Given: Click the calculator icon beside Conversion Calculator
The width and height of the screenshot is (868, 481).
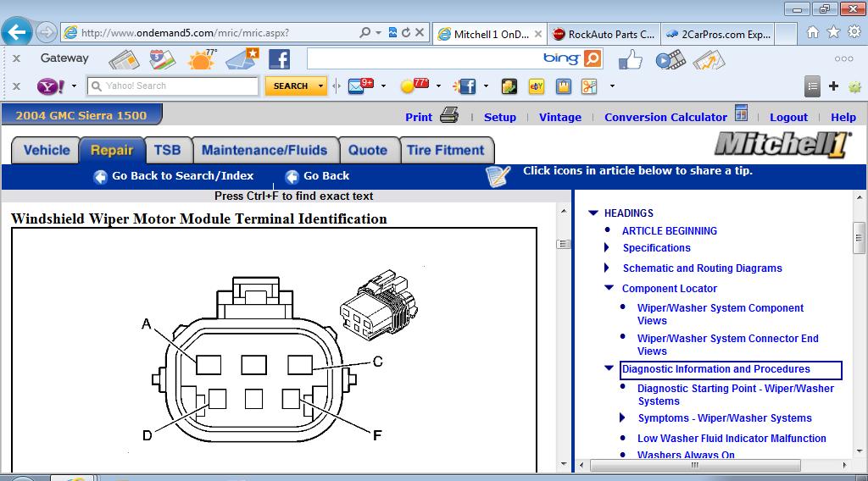Looking at the screenshot, I should tap(741, 113).
